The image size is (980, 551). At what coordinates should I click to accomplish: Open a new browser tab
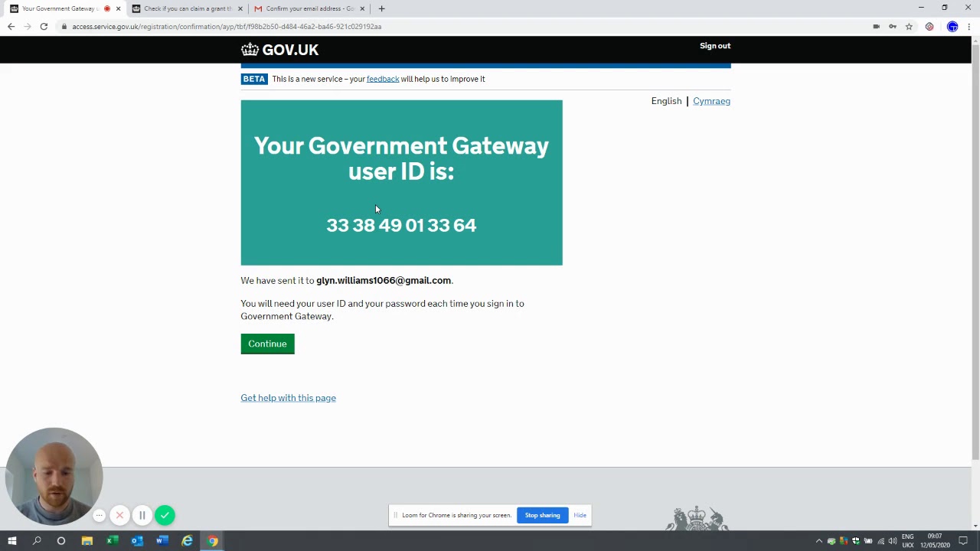(381, 8)
